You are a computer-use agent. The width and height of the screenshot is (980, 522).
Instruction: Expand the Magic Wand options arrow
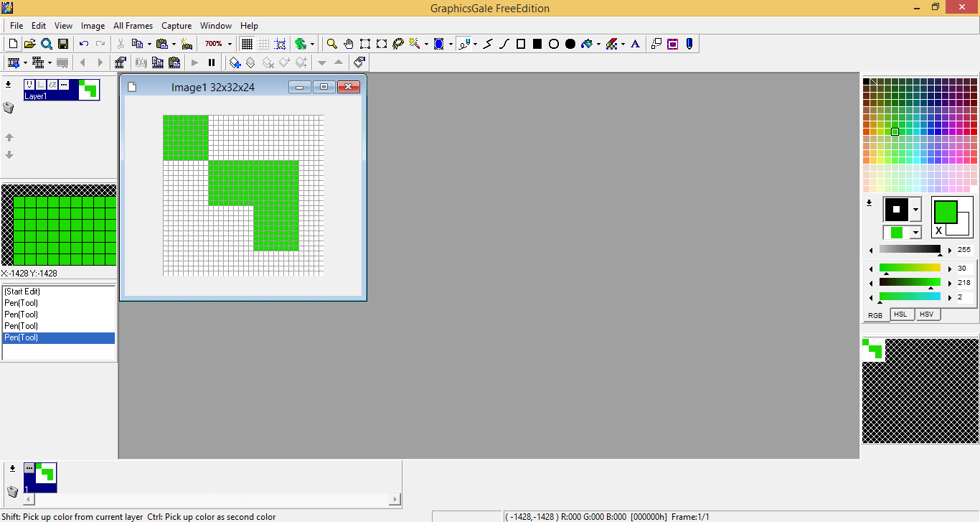[426, 44]
